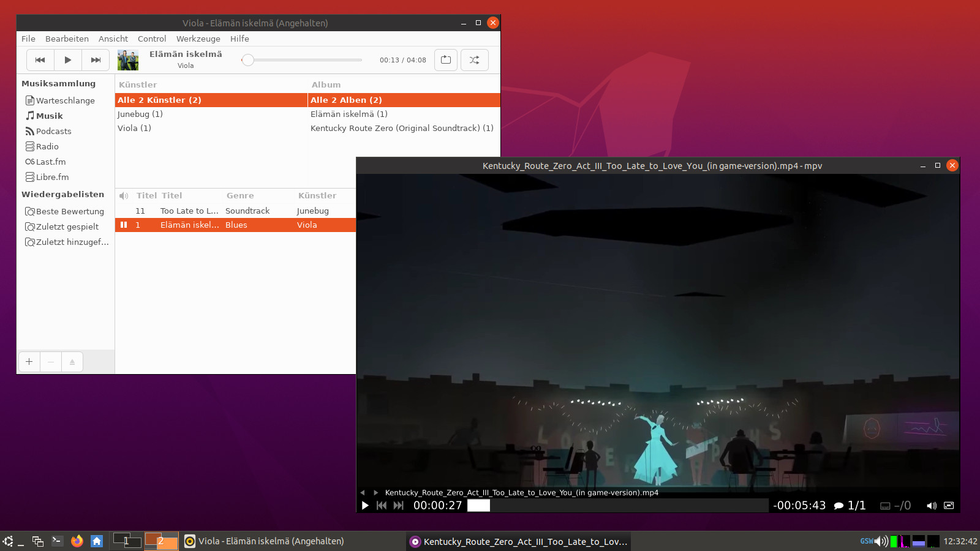Click the minus button below the sidebar
Screen dimensions: 980x551
pos(51,362)
